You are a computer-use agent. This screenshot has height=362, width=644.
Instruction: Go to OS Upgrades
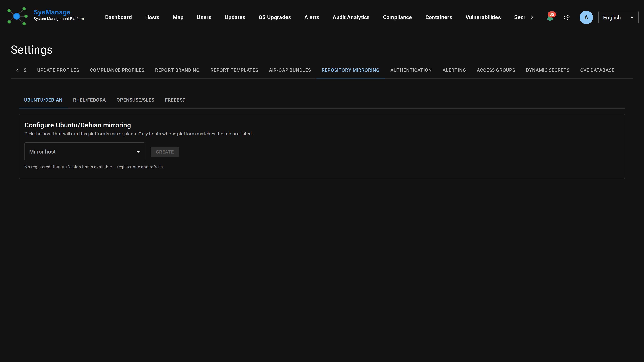[275, 17]
